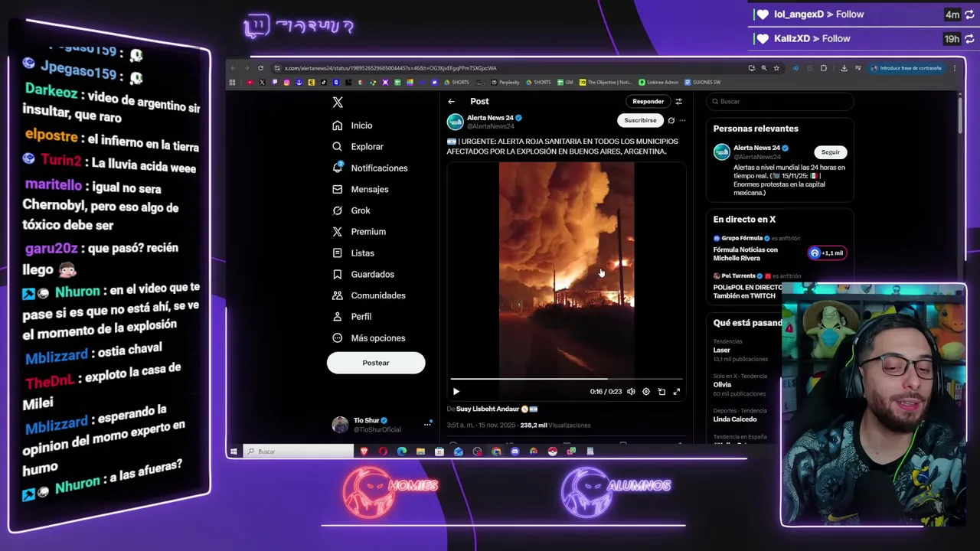This screenshot has width=980, height=551.
Task: Open the reply filter settings icon
Action: tap(678, 101)
